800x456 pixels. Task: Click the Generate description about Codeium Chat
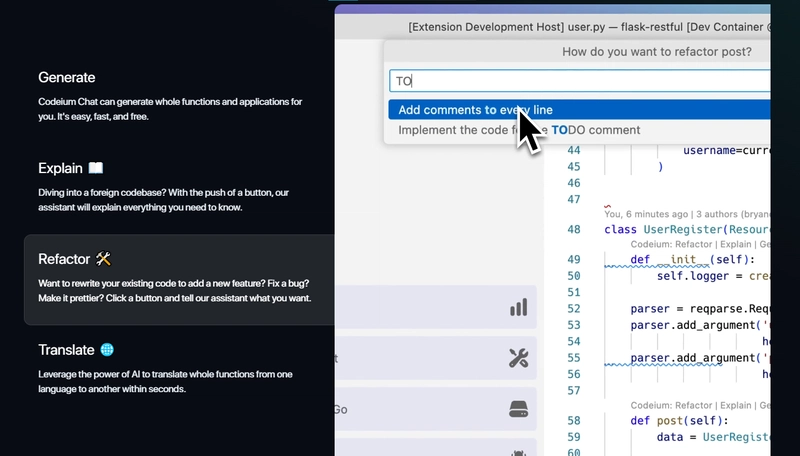tap(170, 109)
